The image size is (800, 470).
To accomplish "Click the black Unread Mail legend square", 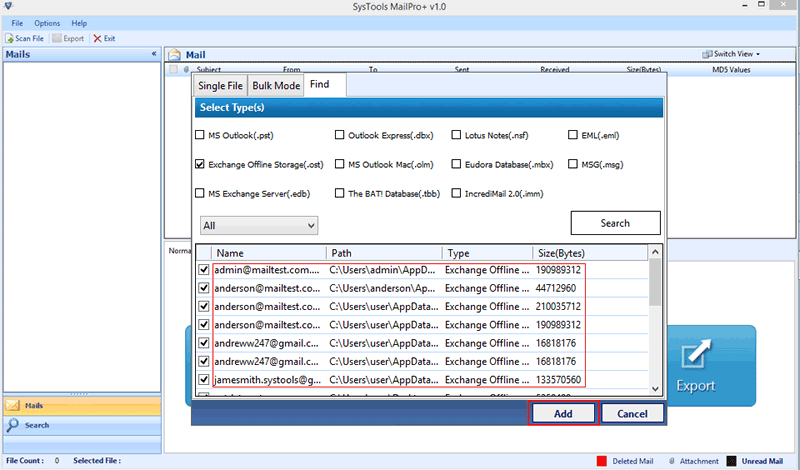I will (731, 461).
